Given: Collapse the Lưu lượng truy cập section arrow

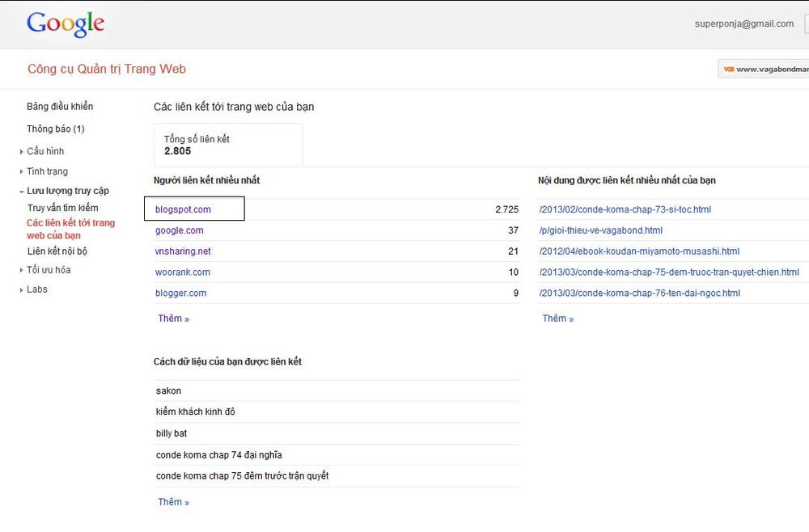Looking at the screenshot, I should coord(21,192).
